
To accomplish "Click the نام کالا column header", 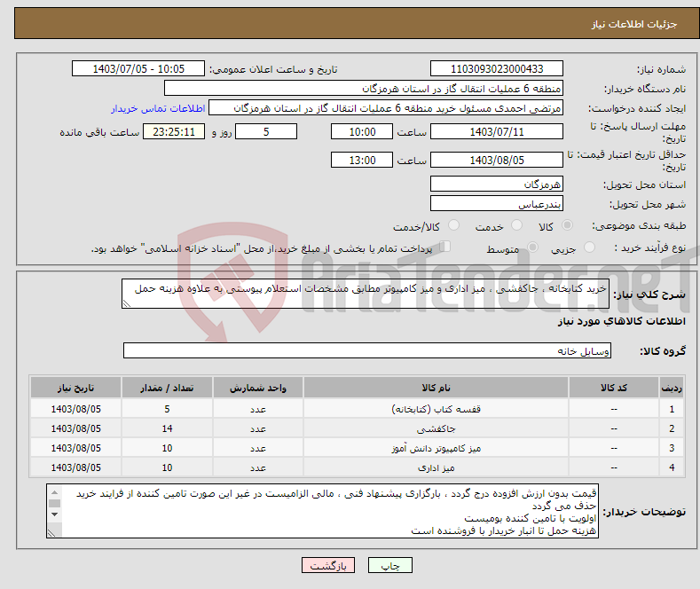I will [436, 388].
